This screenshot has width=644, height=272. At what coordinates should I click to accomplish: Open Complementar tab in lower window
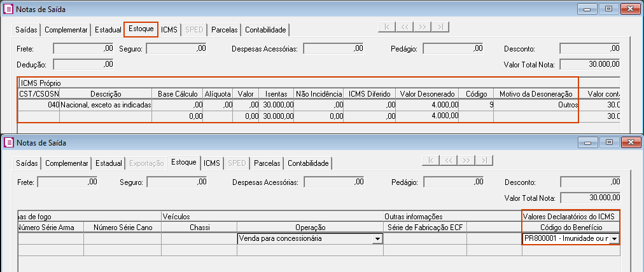tap(66, 163)
